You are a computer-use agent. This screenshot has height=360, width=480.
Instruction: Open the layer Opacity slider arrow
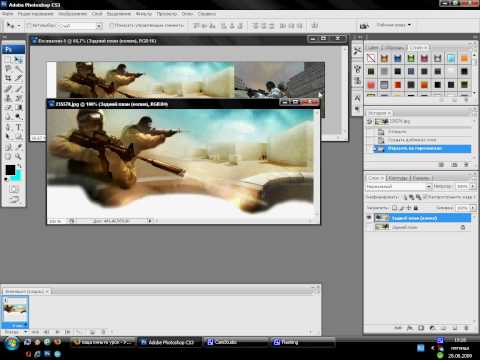click(x=473, y=186)
